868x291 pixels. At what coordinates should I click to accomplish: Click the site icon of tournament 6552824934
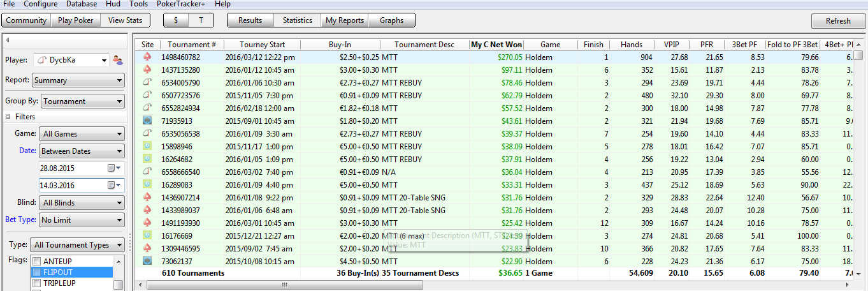pos(147,108)
